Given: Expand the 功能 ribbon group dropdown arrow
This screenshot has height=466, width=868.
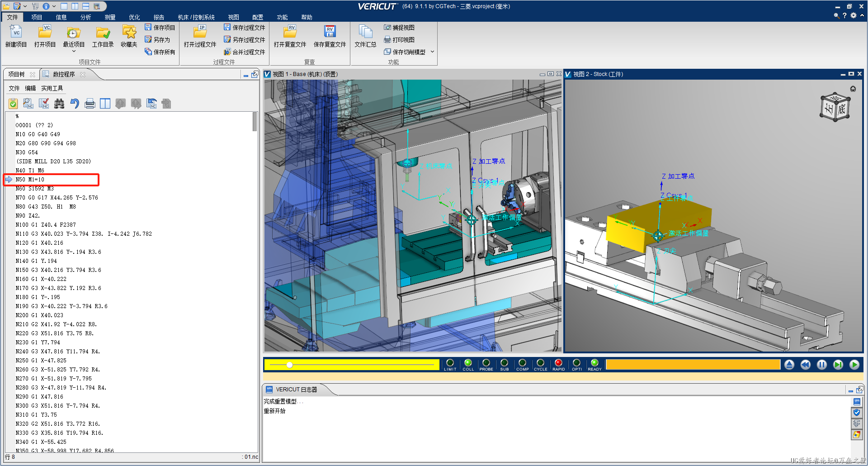Looking at the screenshot, I should point(433,52).
